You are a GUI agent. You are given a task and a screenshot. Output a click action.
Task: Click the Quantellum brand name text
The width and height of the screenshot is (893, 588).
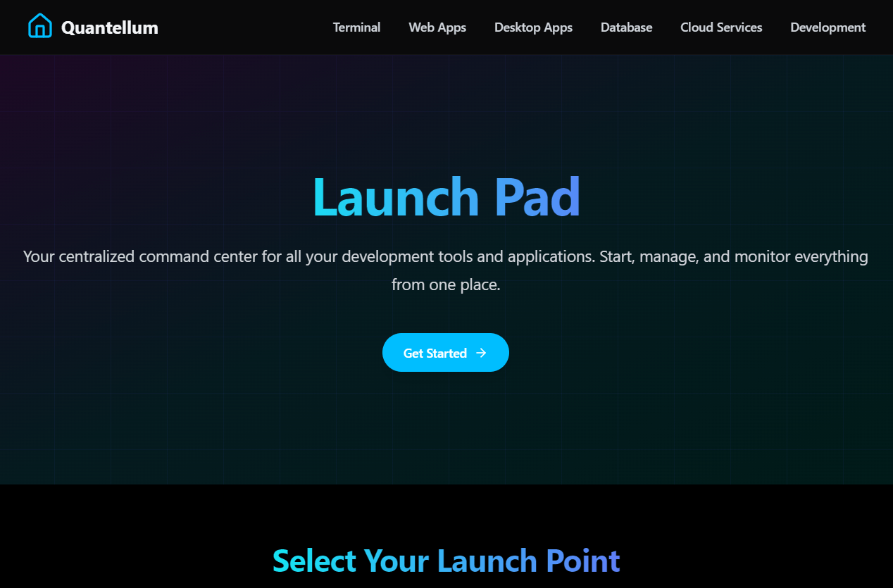110,27
